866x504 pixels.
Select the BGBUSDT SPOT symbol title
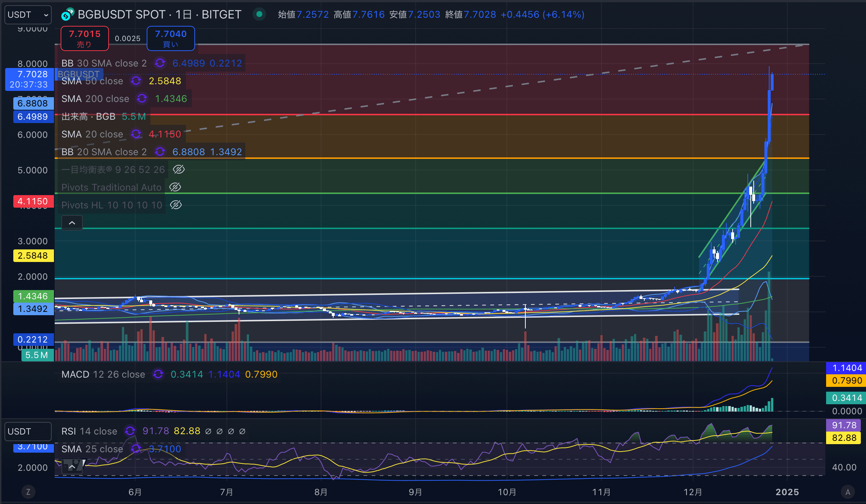159,15
